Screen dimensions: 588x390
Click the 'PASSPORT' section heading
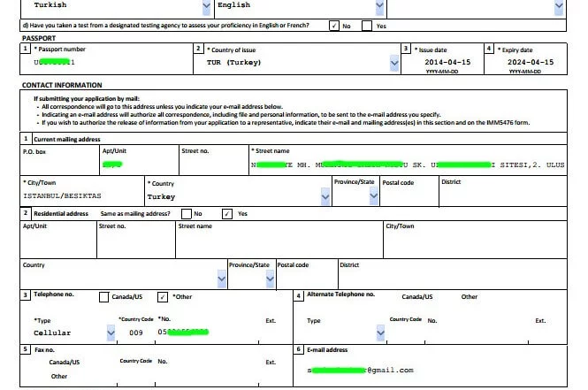point(39,38)
